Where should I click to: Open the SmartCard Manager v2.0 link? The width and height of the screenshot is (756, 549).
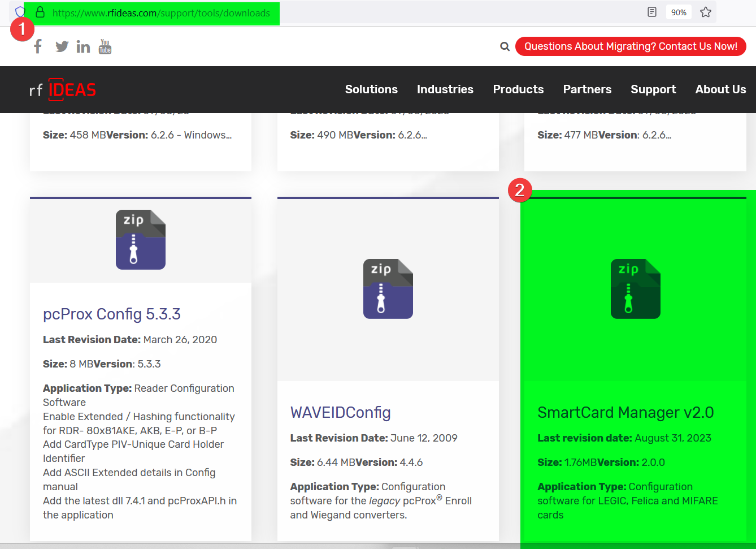pyautogui.click(x=626, y=412)
